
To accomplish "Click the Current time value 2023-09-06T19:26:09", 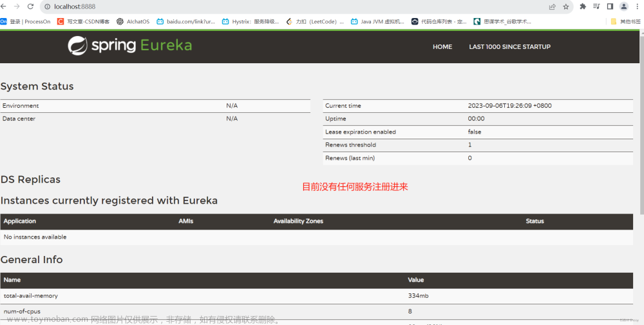I will point(509,106).
